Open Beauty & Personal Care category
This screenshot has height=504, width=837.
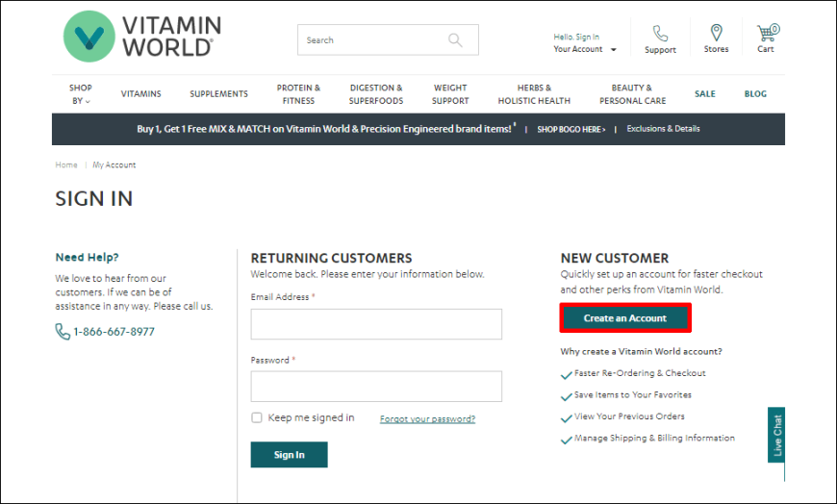coord(632,94)
